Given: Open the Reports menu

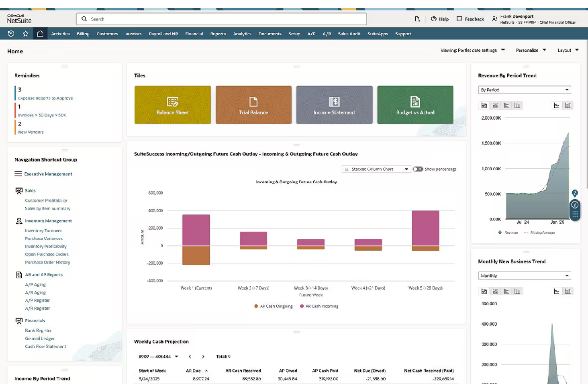Looking at the screenshot, I should point(218,34).
